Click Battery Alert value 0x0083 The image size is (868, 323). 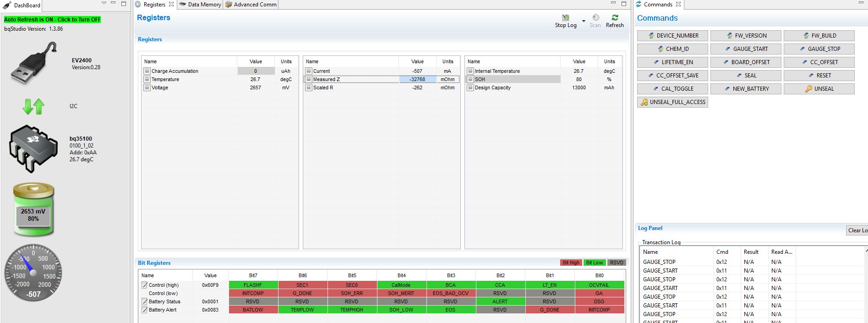pos(210,310)
